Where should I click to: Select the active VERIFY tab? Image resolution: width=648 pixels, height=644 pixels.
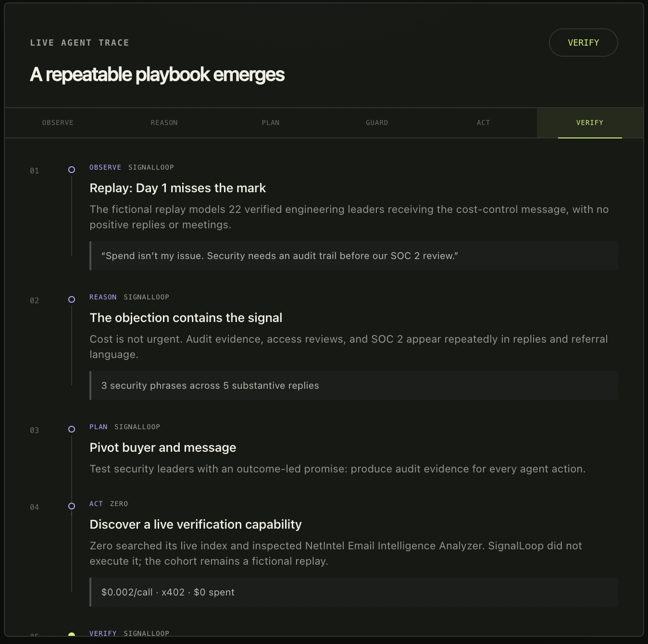(590, 123)
